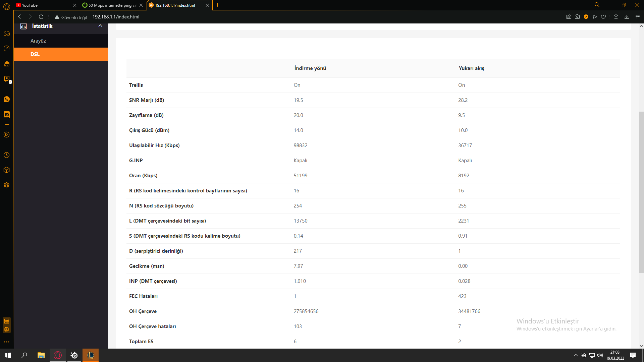Screen dimensions: 644x362
Task: Open the downloads icon in the toolbar
Action: pyautogui.click(x=627, y=17)
